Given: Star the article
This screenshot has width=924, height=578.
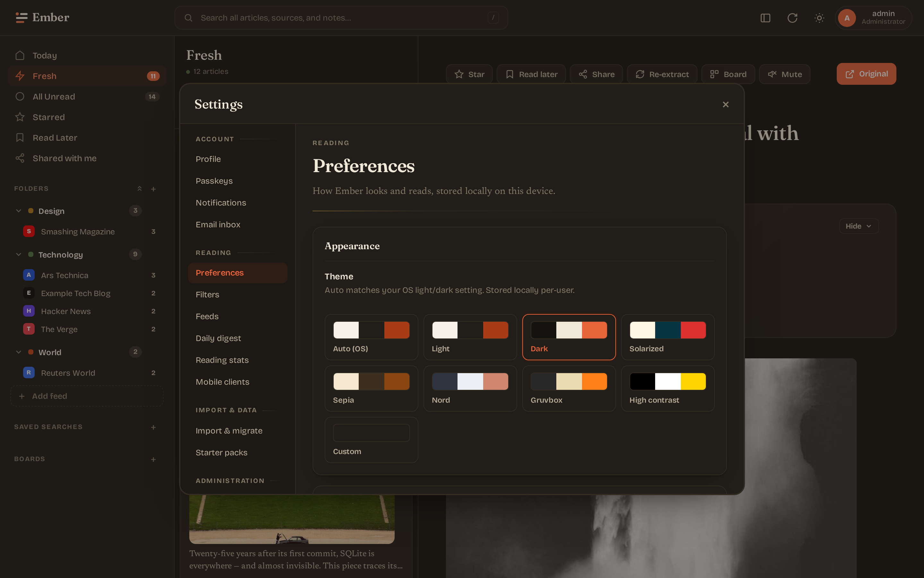Looking at the screenshot, I should click(x=469, y=74).
